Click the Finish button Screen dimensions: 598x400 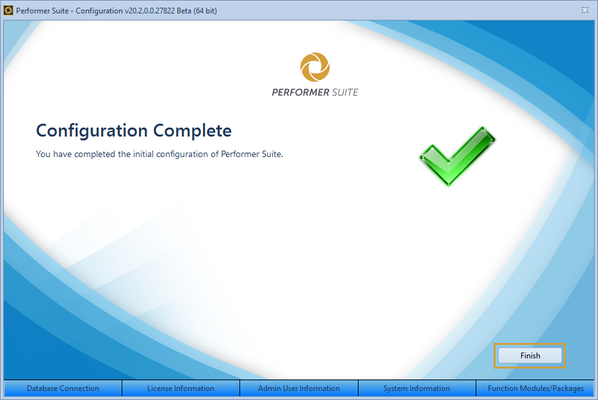(x=530, y=355)
